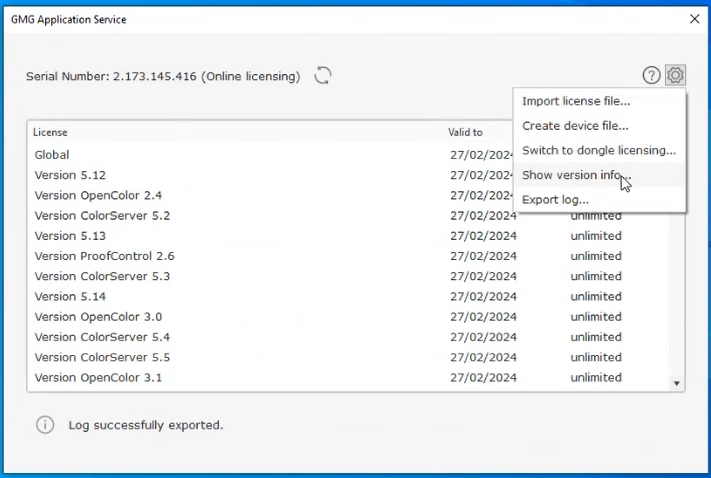
Task: Close the GMG Application Service window
Action: (x=694, y=19)
